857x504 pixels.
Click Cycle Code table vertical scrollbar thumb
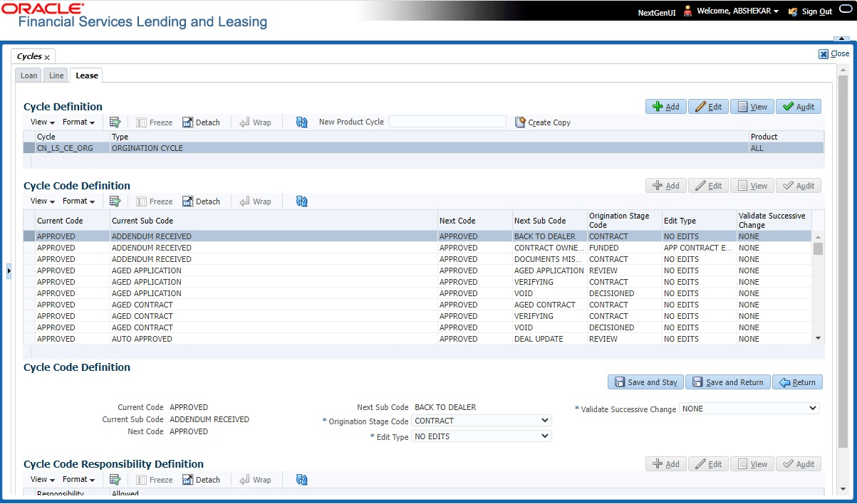(818, 248)
